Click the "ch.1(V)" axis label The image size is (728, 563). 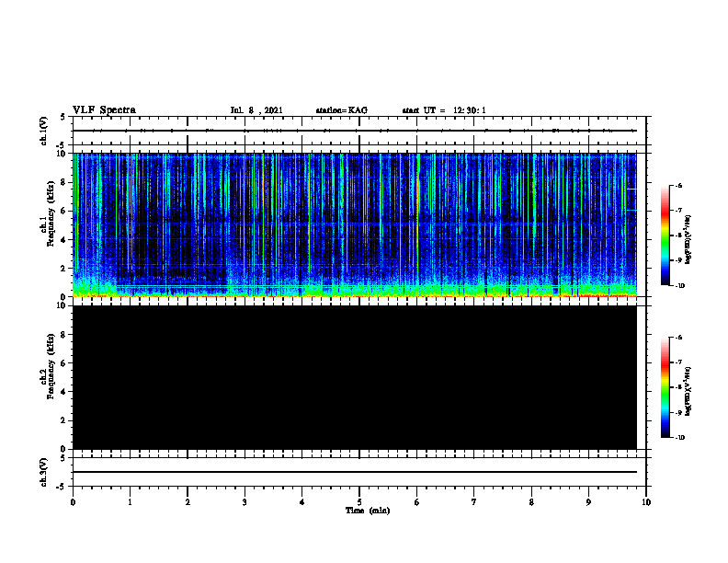pos(43,131)
